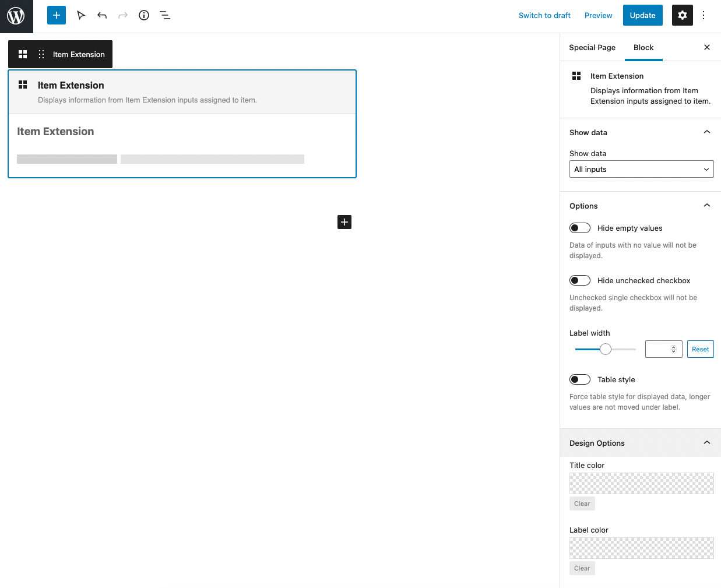
Task: Collapse the Design Options section
Action: 706,443
